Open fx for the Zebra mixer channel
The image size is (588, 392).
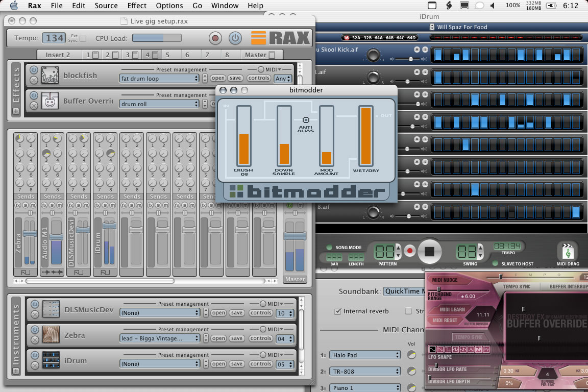(x=18, y=205)
